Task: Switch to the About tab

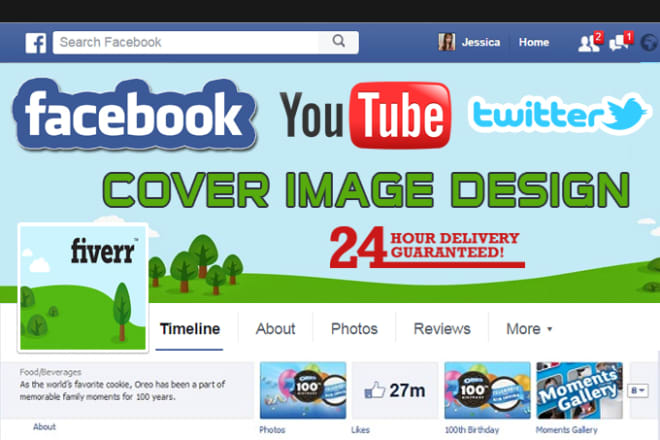Action: click(x=275, y=329)
